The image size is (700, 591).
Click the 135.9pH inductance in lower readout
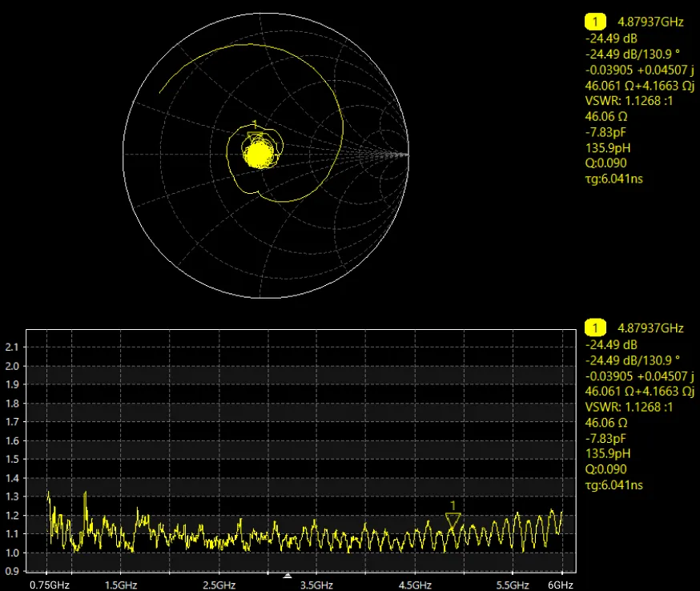608,454
